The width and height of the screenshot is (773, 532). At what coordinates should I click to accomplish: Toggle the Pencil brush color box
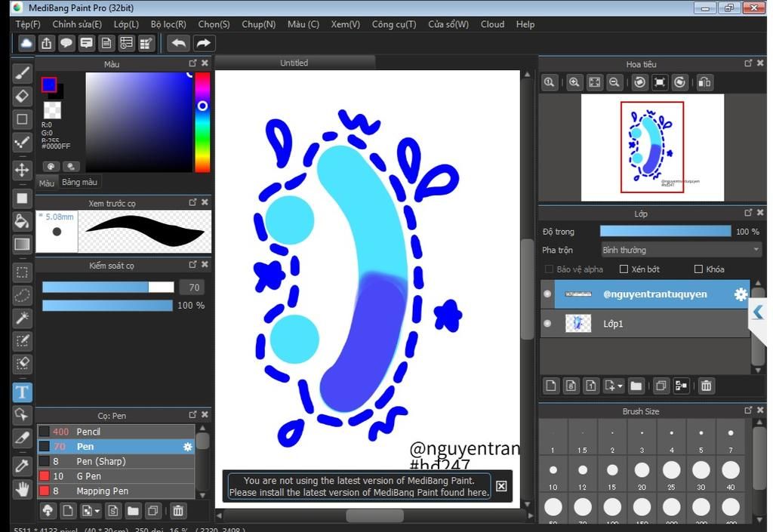click(x=45, y=432)
